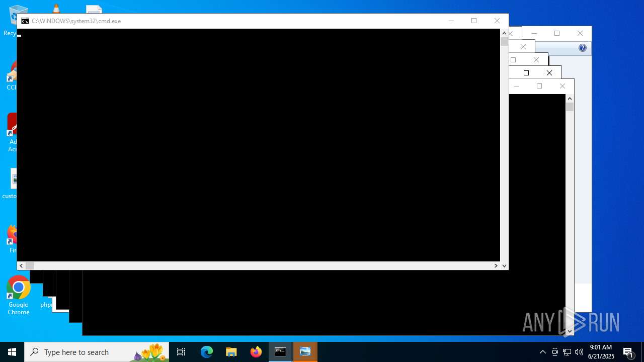Switch to the cmd.exe taskbar button
The width and height of the screenshot is (644, 362).
[281, 352]
